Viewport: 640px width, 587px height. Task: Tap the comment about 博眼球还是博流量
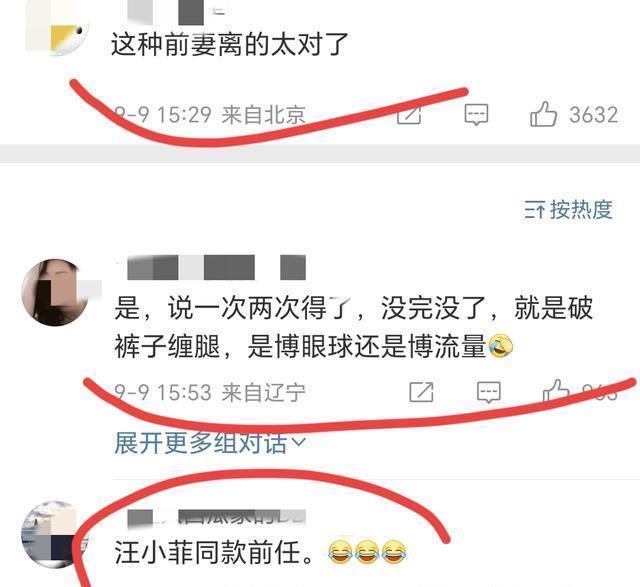[x=353, y=327]
